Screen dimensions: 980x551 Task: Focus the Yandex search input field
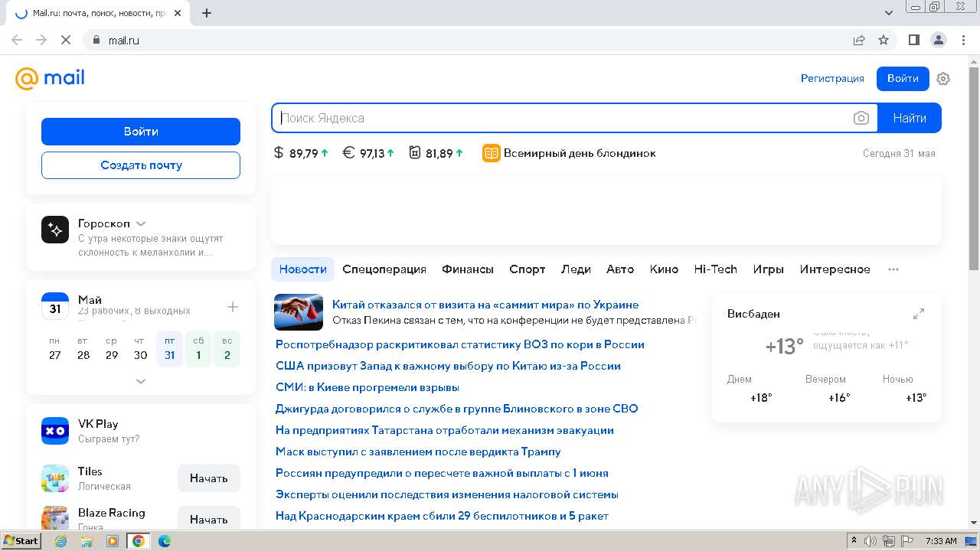563,118
